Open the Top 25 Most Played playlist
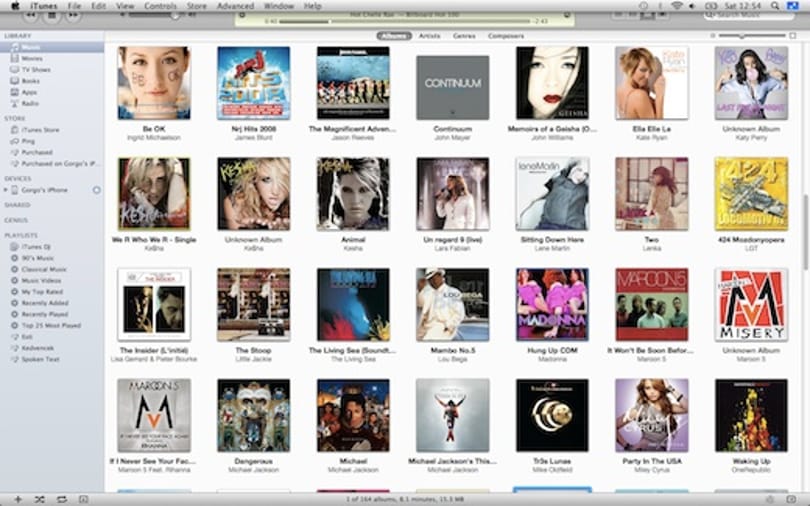 coord(52,326)
